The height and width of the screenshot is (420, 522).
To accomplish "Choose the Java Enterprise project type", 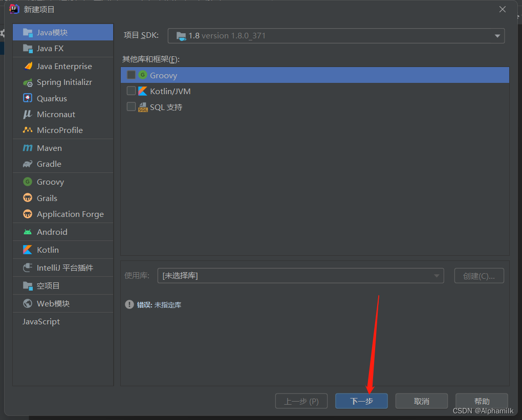I will tap(63, 66).
